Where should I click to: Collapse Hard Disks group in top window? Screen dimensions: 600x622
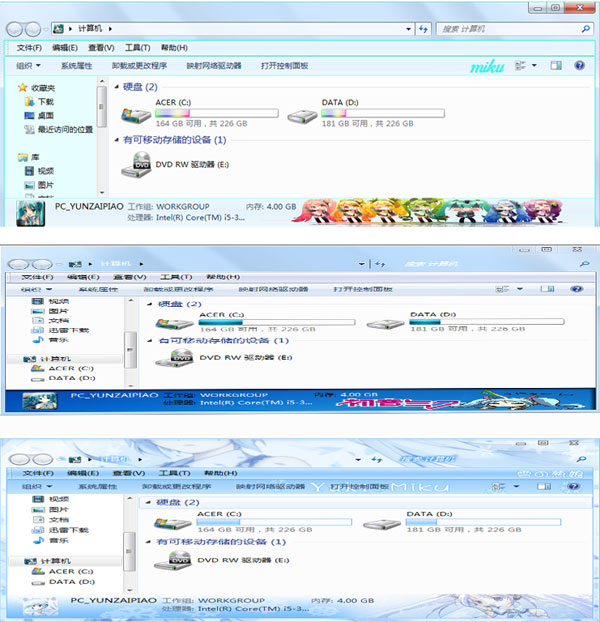click(117, 86)
